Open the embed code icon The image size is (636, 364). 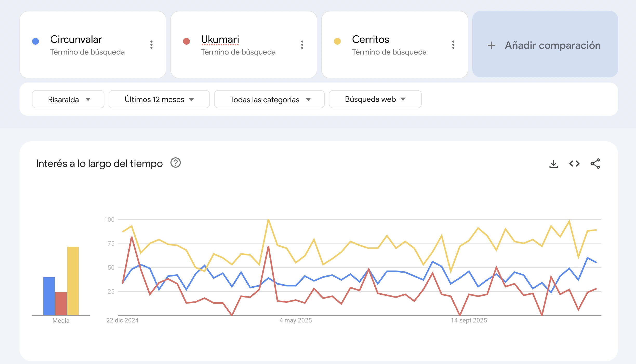coord(574,164)
